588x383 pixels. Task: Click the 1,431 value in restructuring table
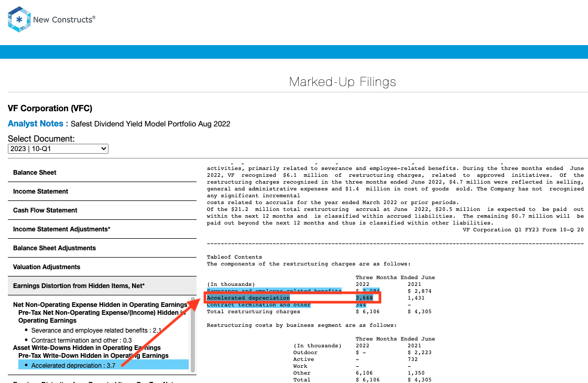click(x=416, y=298)
